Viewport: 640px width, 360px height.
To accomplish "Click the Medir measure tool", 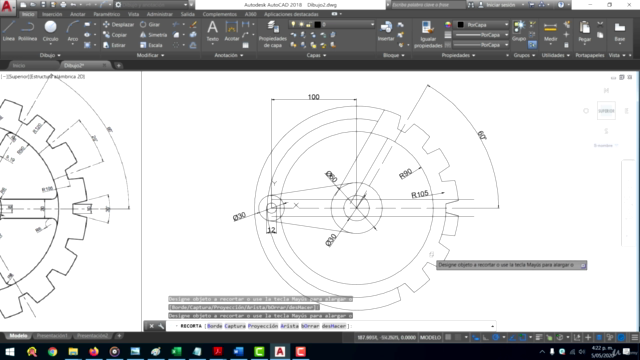I will click(550, 31).
